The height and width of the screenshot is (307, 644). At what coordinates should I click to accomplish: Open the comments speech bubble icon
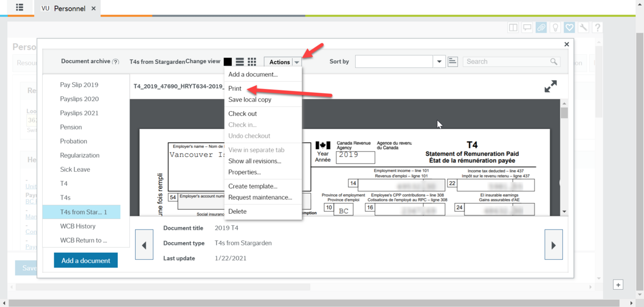527,27
